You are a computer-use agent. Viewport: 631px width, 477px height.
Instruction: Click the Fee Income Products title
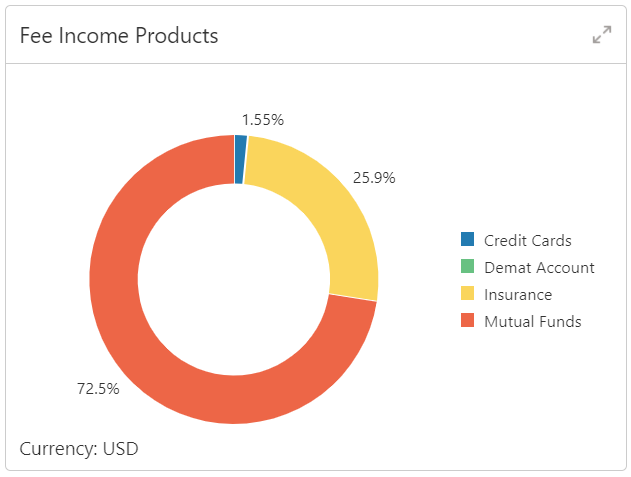[x=119, y=36]
